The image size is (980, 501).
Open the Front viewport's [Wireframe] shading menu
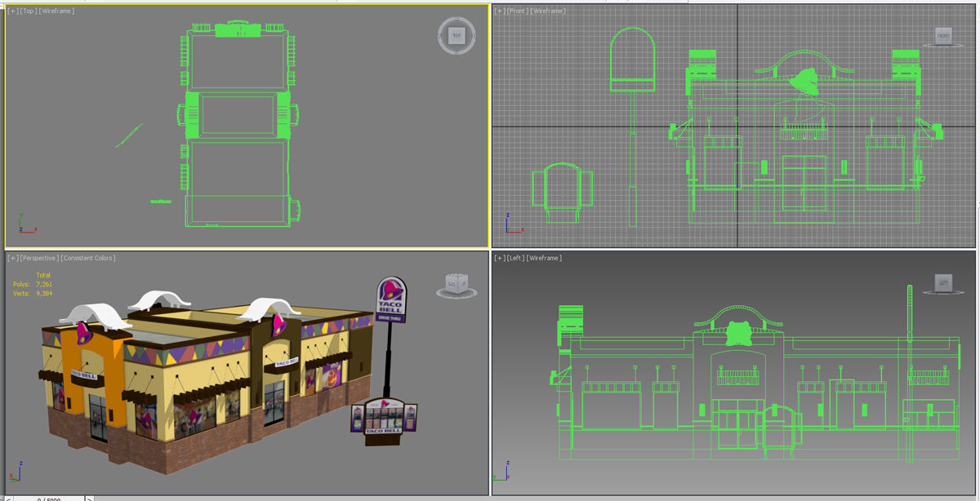tap(549, 11)
